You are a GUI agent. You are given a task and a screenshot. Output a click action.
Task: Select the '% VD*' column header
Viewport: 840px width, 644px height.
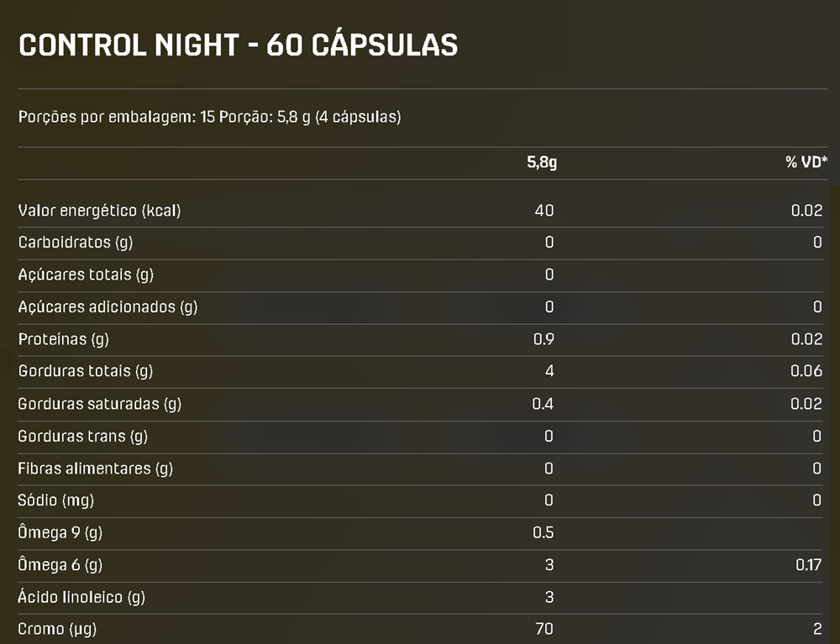coord(806,163)
